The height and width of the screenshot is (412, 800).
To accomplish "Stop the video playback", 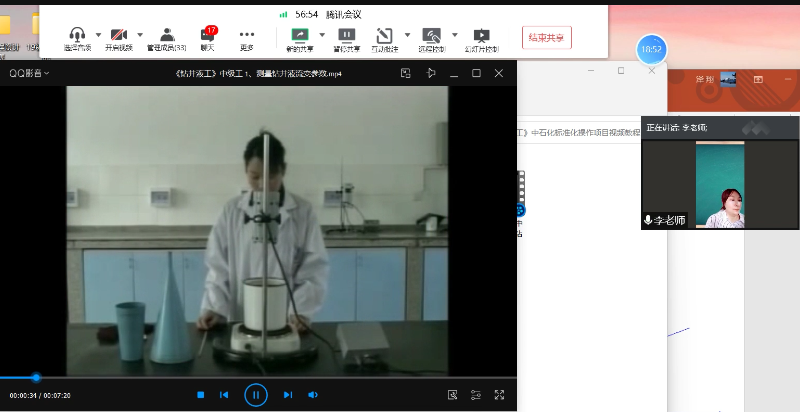I will tap(201, 395).
